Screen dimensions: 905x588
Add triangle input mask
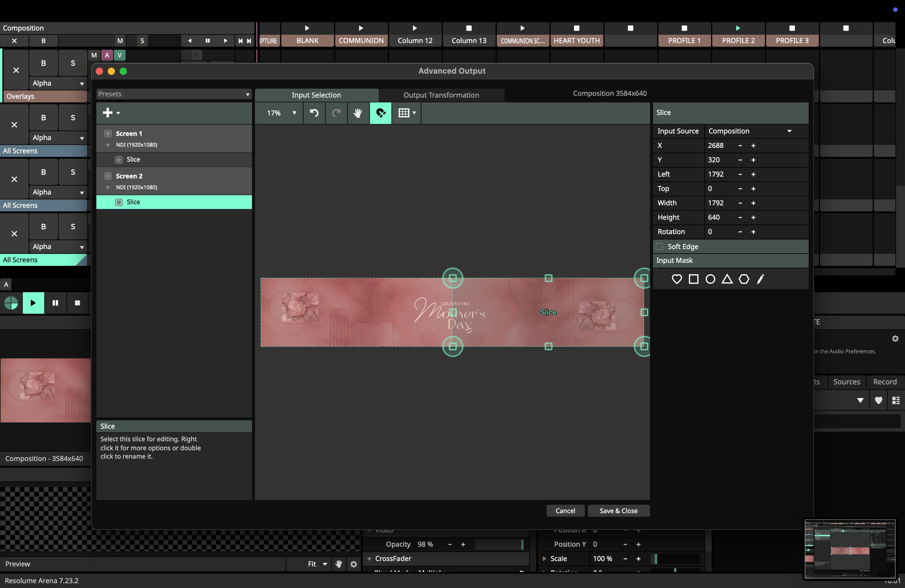coord(727,279)
